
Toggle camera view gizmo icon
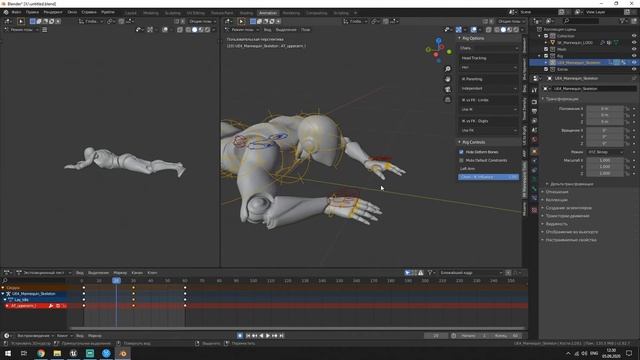[x=448, y=89]
